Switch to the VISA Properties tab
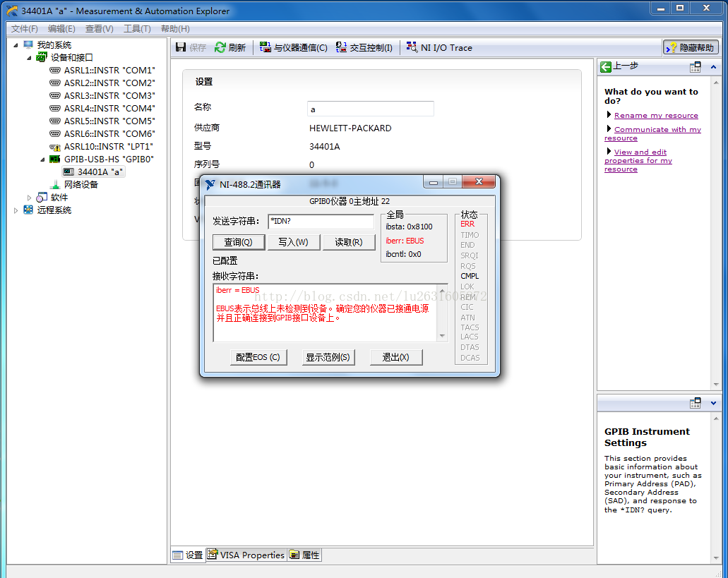 pos(246,555)
